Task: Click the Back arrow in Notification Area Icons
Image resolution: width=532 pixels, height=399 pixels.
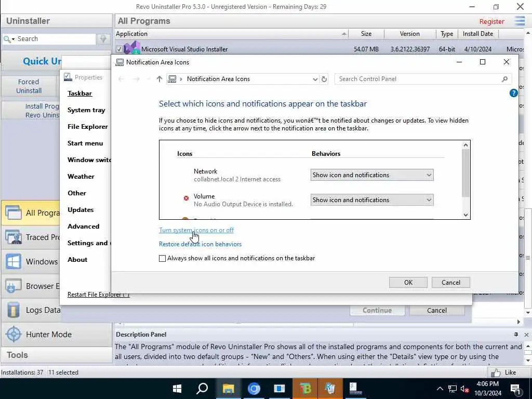Action: point(122,79)
